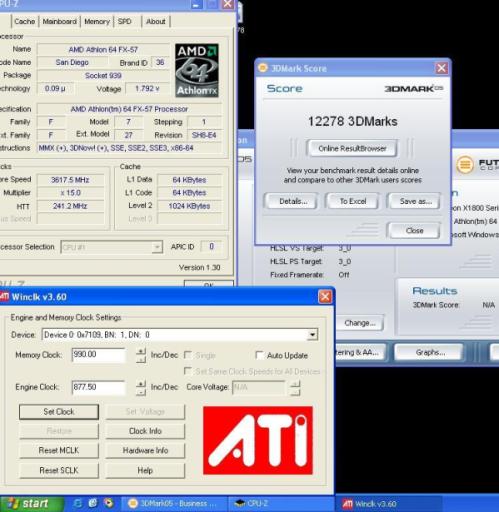Toggle Set Same Clock Speeds for All Devices

188,371
